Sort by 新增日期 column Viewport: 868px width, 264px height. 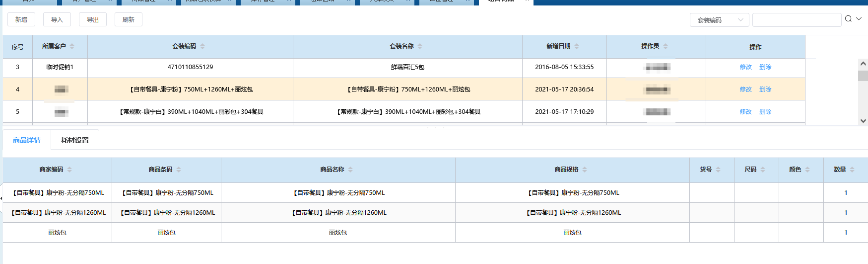tap(577, 46)
